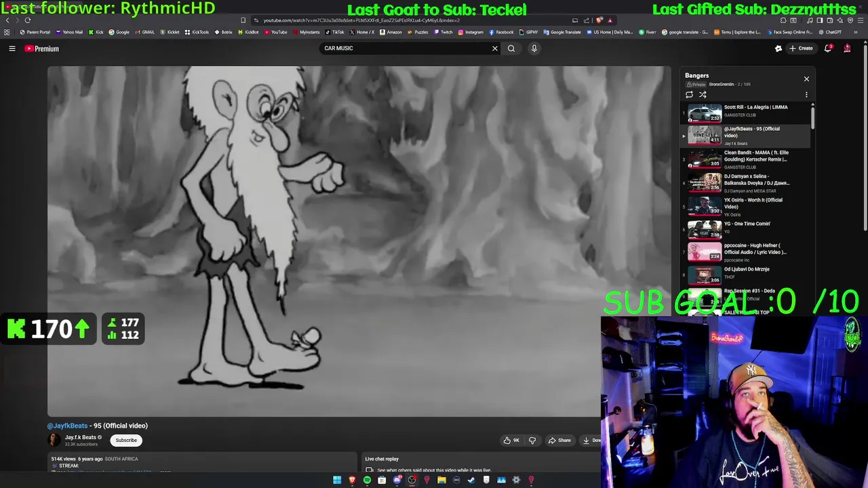
Task: Open the Amazon bookmark
Action: point(391,32)
